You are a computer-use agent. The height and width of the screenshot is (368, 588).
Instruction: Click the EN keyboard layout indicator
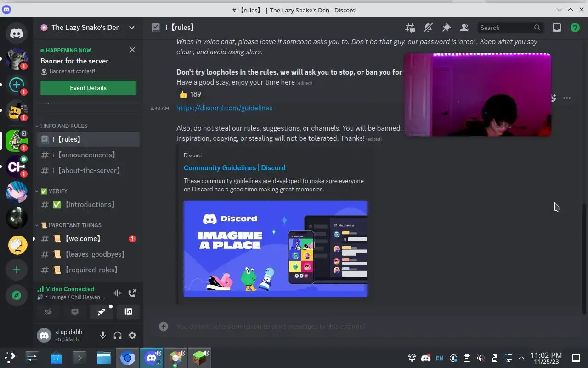coord(440,358)
